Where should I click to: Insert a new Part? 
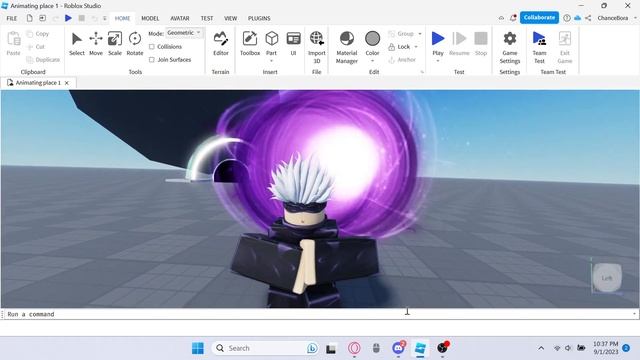click(271, 42)
